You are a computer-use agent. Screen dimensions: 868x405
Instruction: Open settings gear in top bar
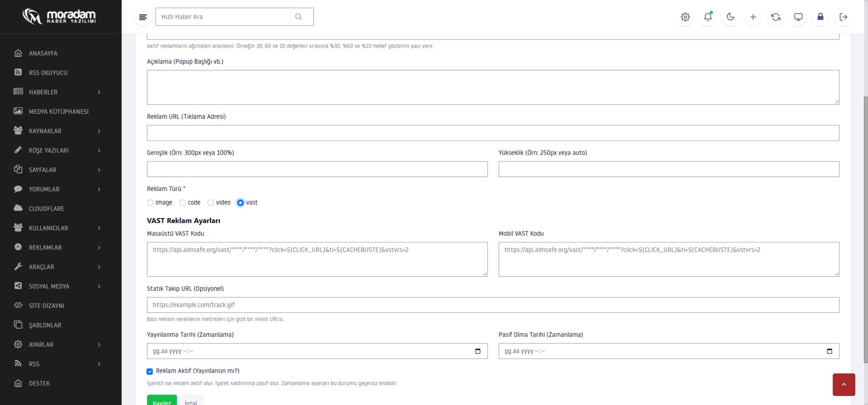685,17
